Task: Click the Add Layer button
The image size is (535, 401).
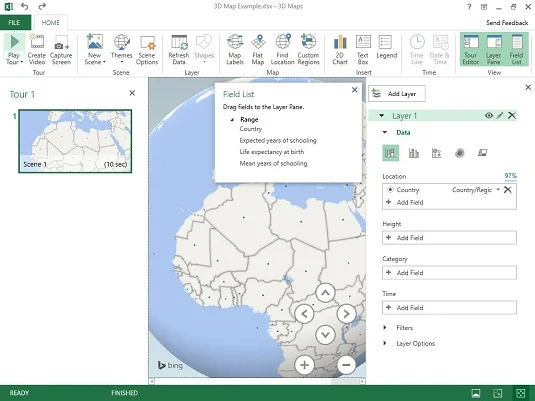Action: click(397, 94)
